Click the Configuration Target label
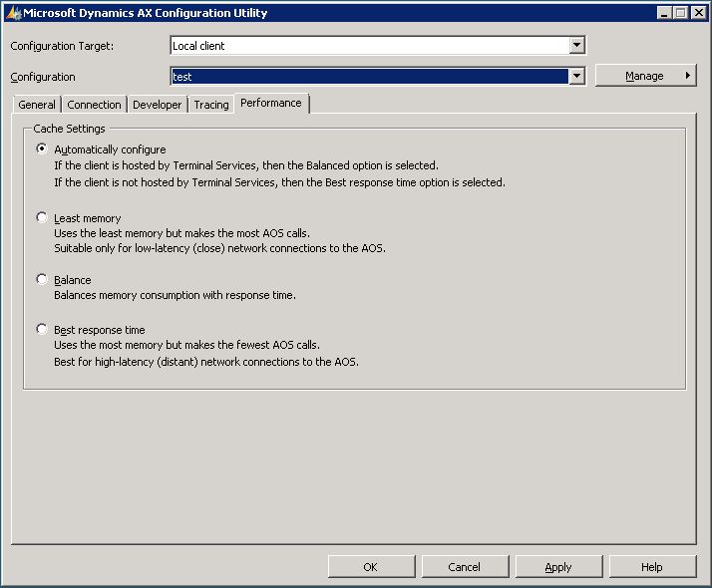The image size is (712, 588). tap(62, 46)
